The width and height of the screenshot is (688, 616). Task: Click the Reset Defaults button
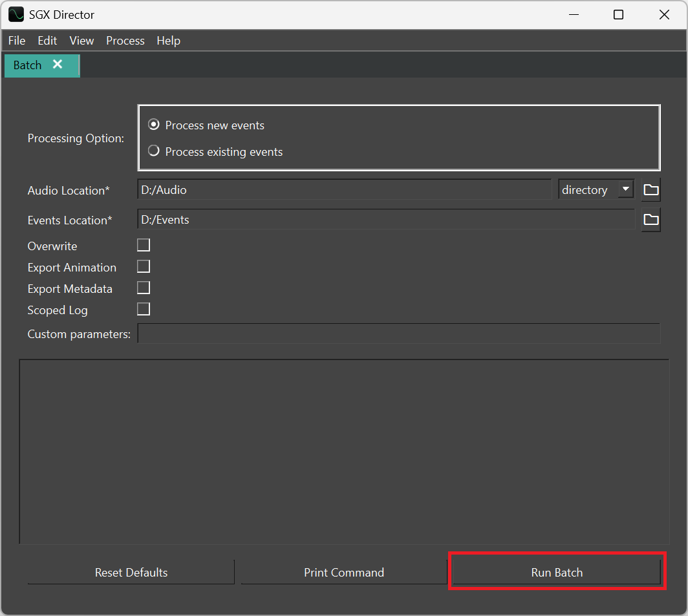coord(131,572)
